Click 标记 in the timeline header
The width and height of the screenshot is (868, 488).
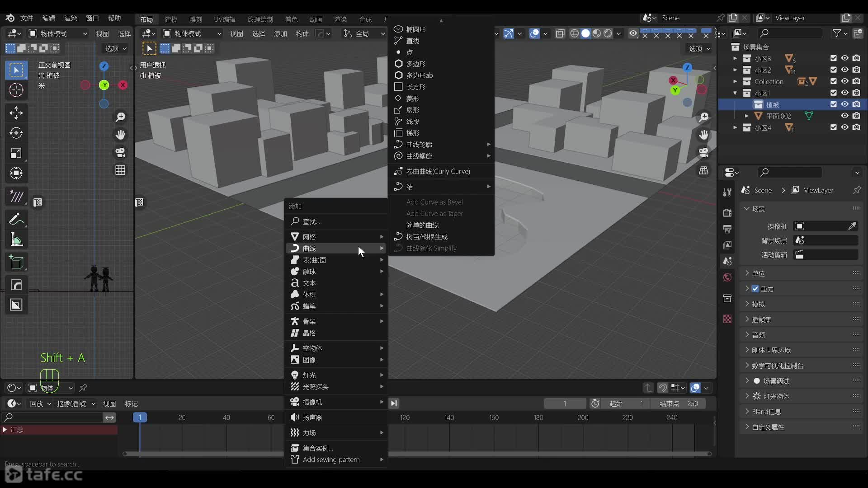pos(132,404)
